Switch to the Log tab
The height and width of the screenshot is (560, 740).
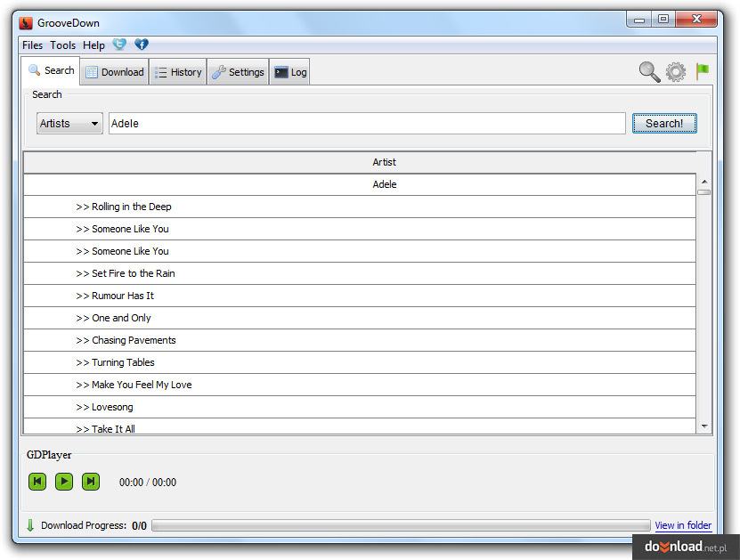coord(289,72)
